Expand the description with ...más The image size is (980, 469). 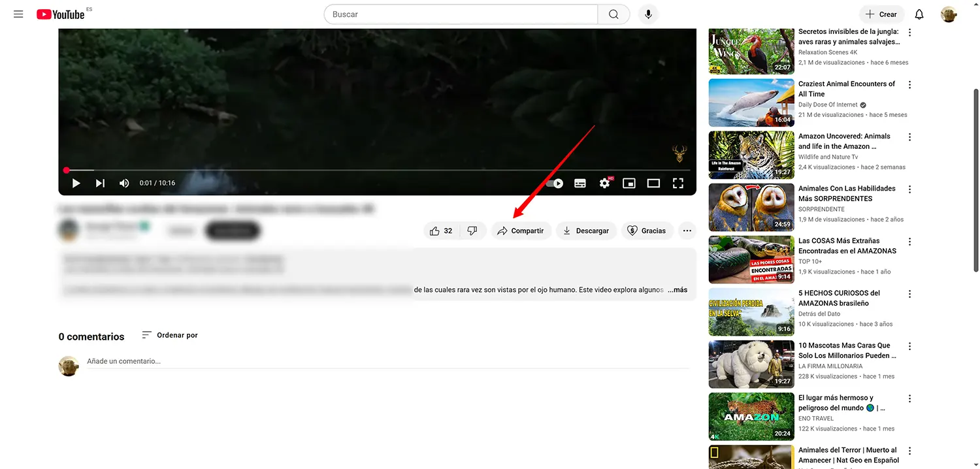coord(677,289)
